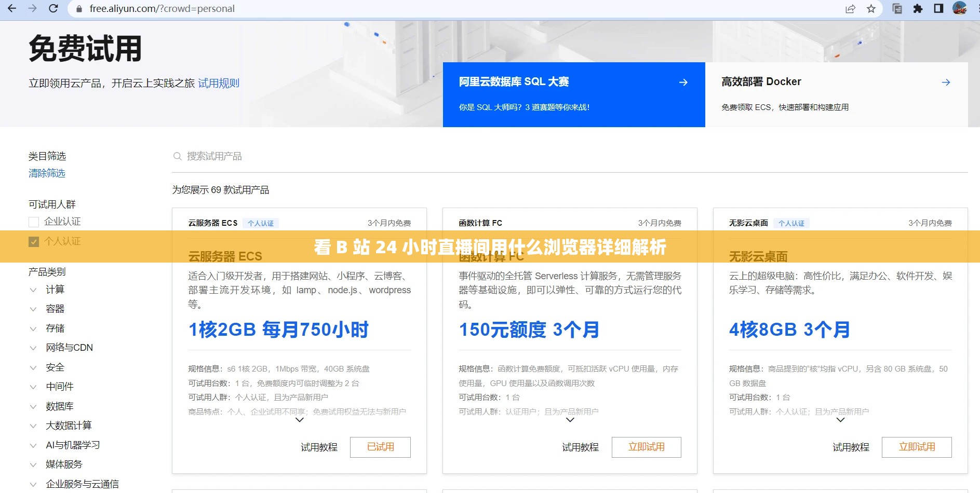Open 试用教程 for the 无影云桌面 card
980x493 pixels.
click(851, 447)
